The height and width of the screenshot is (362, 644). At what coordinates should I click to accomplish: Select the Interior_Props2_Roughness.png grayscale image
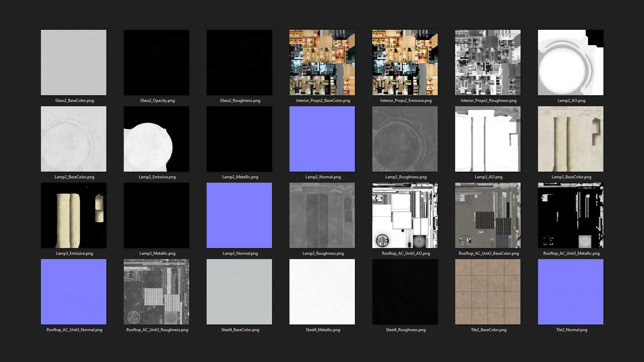click(488, 62)
